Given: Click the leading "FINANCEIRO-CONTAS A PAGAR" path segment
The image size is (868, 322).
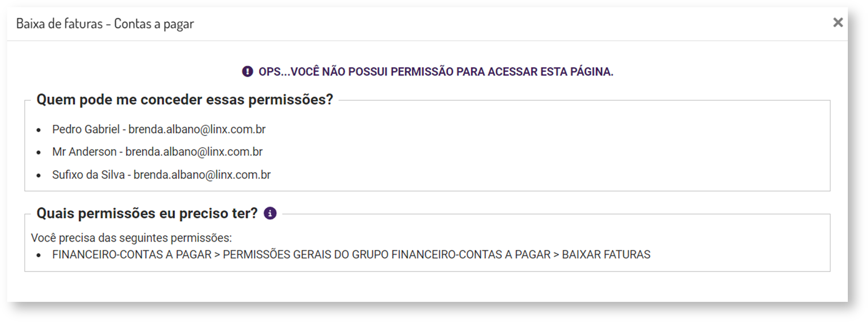Looking at the screenshot, I should (132, 255).
